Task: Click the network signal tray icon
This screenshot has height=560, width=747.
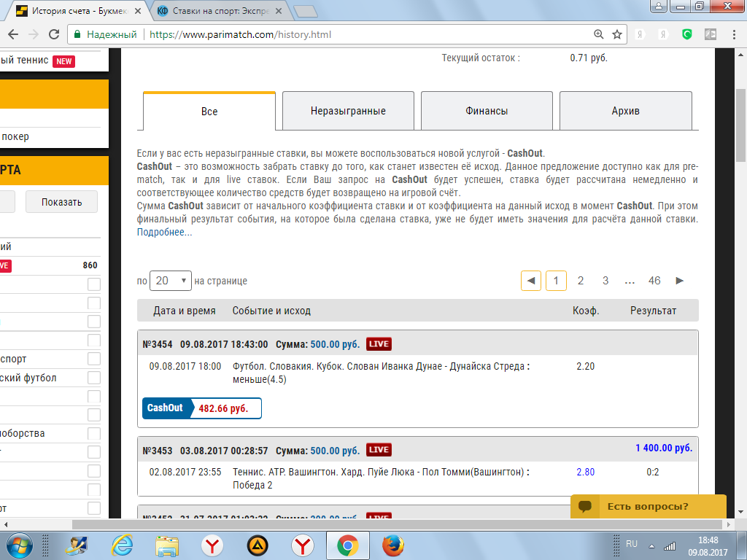Action: [670, 545]
